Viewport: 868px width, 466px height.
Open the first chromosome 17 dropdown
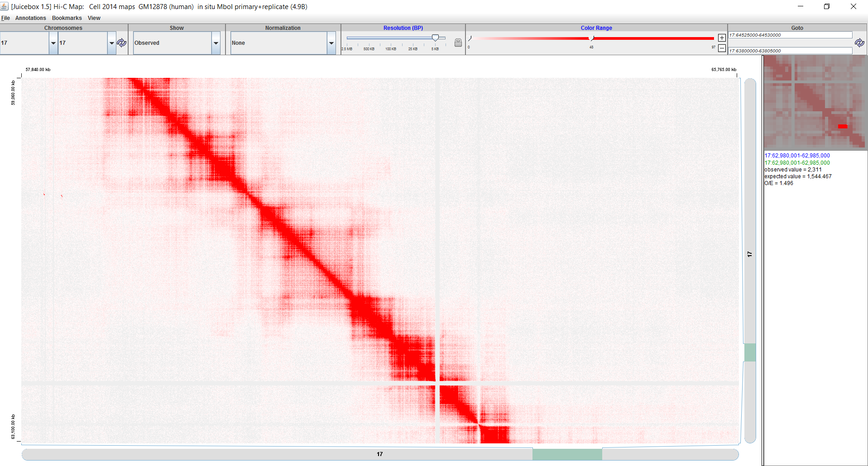point(53,43)
